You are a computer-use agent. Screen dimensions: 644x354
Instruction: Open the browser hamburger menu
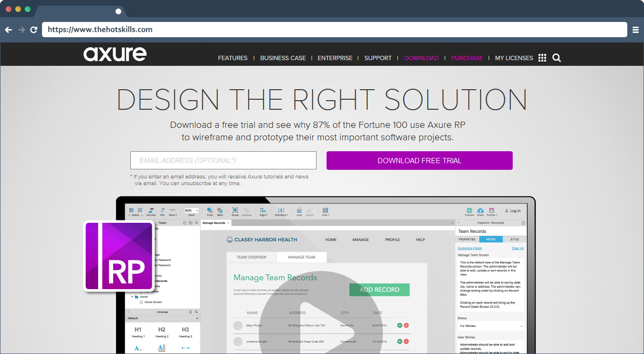(635, 30)
